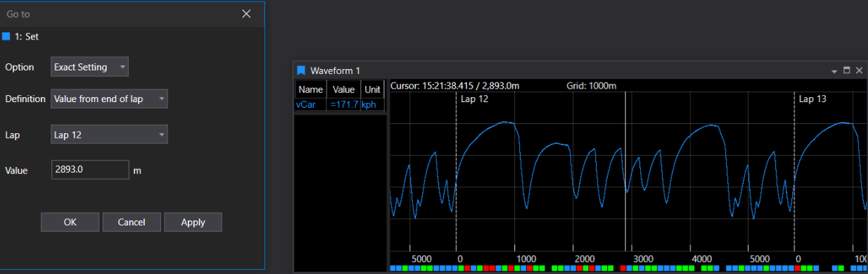Open the Waveform 1 window options arrow
The width and height of the screenshot is (868, 274).
pyautogui.click(x=834, y=71)
